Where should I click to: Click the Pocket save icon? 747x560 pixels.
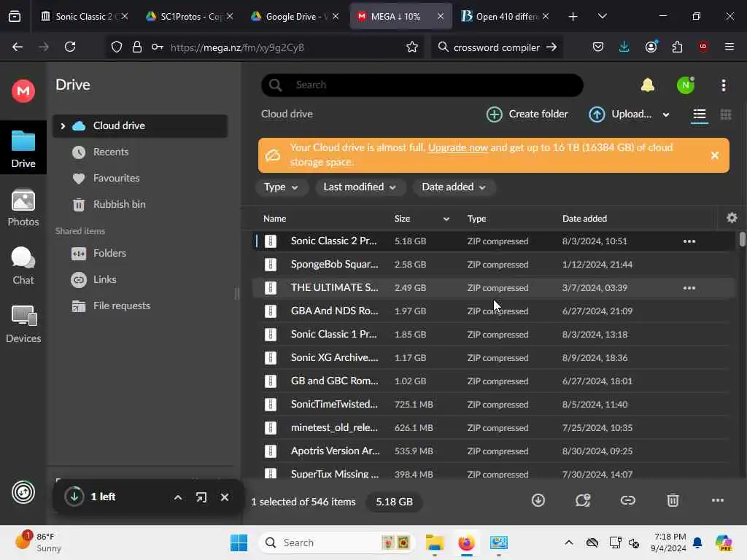[598, 47]
